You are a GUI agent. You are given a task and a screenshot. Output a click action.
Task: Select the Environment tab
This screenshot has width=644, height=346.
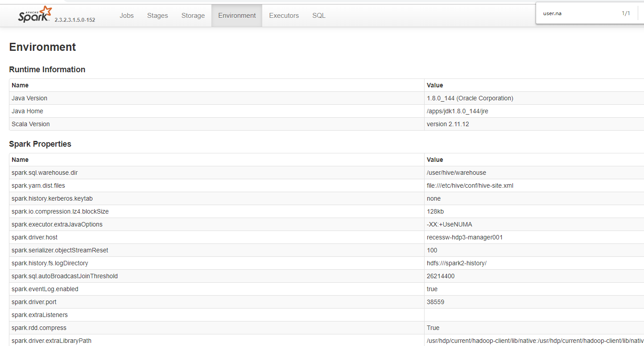pyautogui.click(x=237, y=16)
